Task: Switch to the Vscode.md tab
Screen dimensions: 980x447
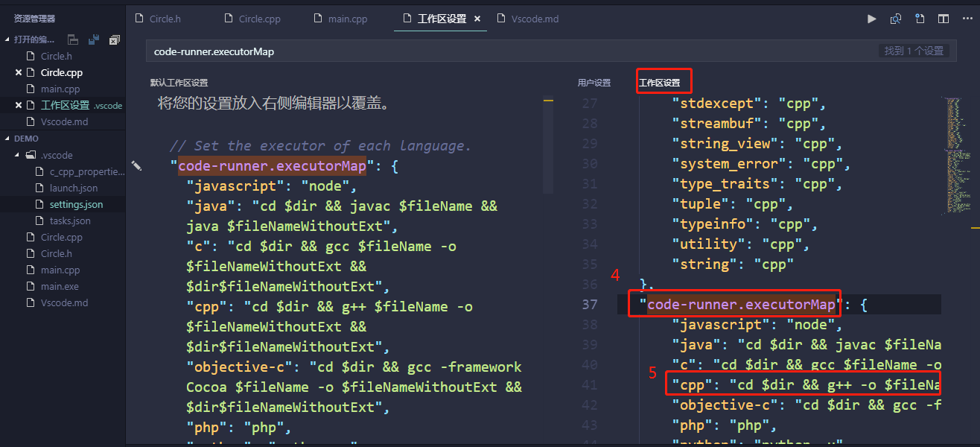Action: click(x=533, y=18)
